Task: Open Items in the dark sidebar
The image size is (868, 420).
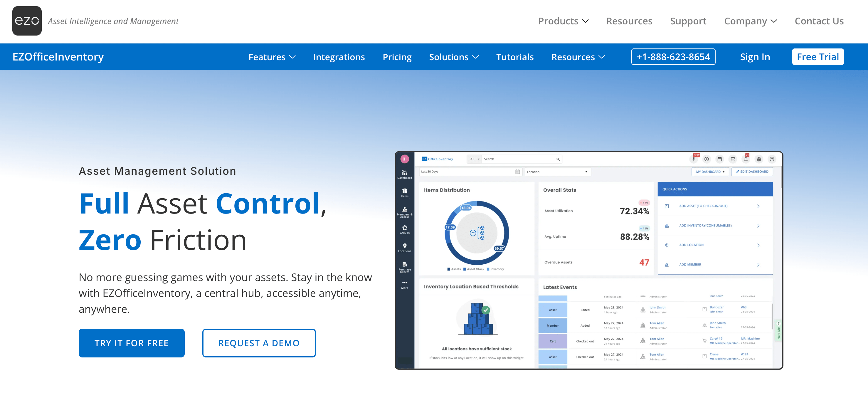Action: (404, 193)
